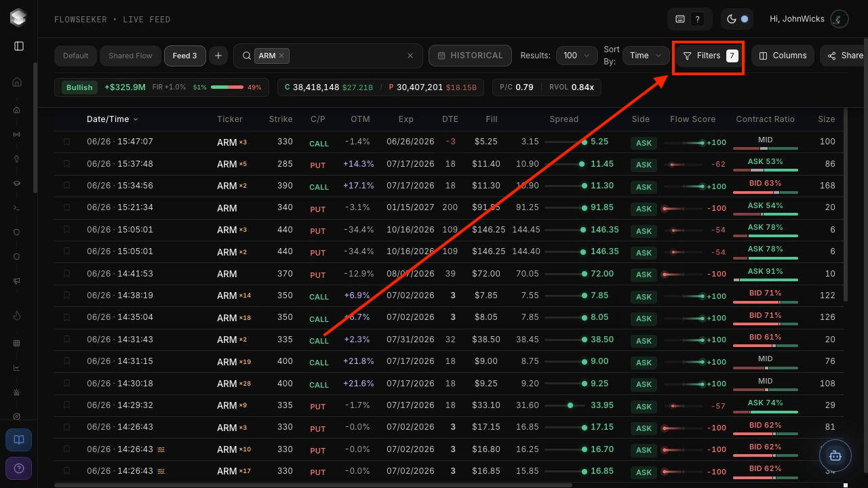Sort by the OTM column header

tap(361, 119)
